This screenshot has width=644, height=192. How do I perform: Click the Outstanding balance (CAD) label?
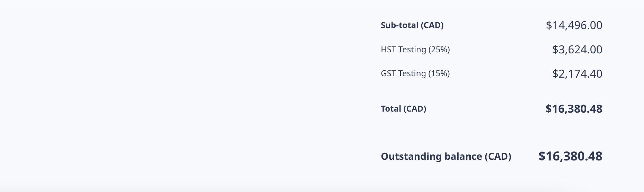tap(446, 156)
